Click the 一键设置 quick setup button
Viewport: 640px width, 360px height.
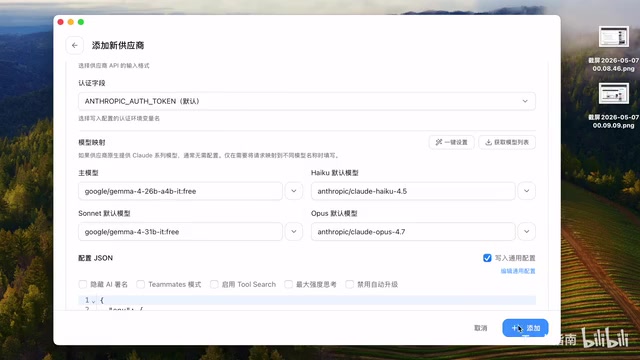coord(451,142)
